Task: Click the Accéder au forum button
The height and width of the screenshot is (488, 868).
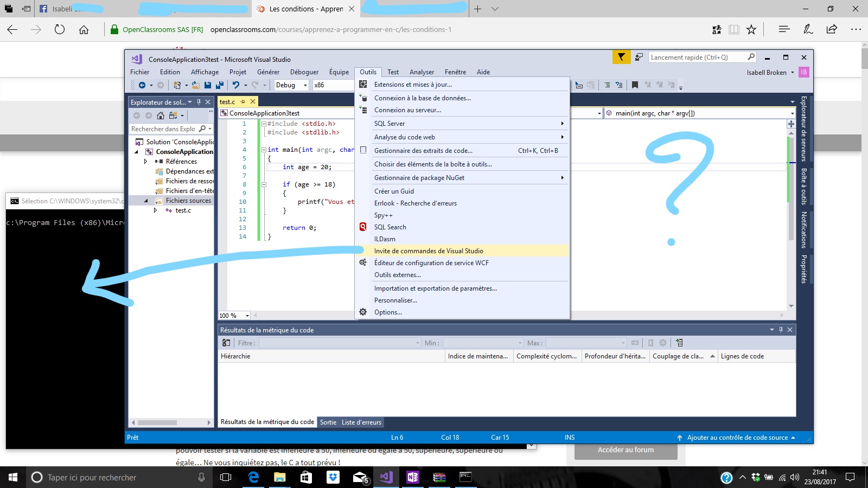Action: click(626, 450)
